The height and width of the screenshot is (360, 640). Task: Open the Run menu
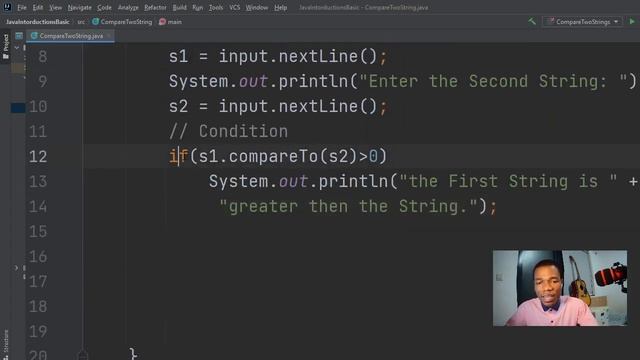198,7
